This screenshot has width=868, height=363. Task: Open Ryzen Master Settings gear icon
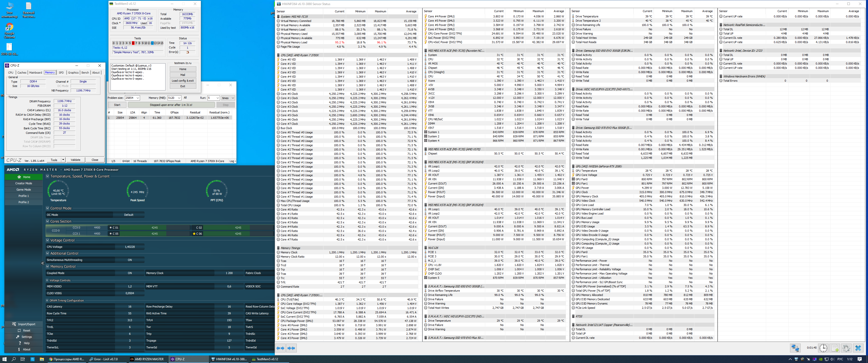(17, 337)
